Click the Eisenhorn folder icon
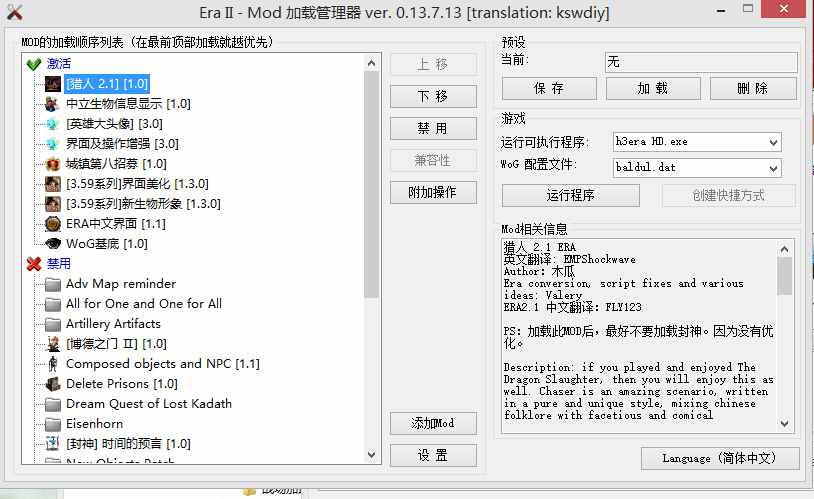 point(52,424)
